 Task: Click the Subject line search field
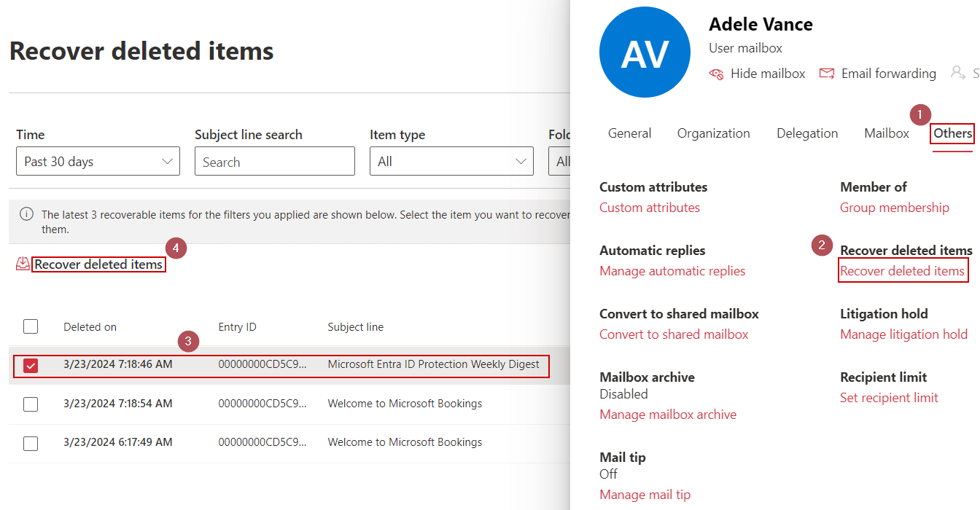[x=274, y=162]
